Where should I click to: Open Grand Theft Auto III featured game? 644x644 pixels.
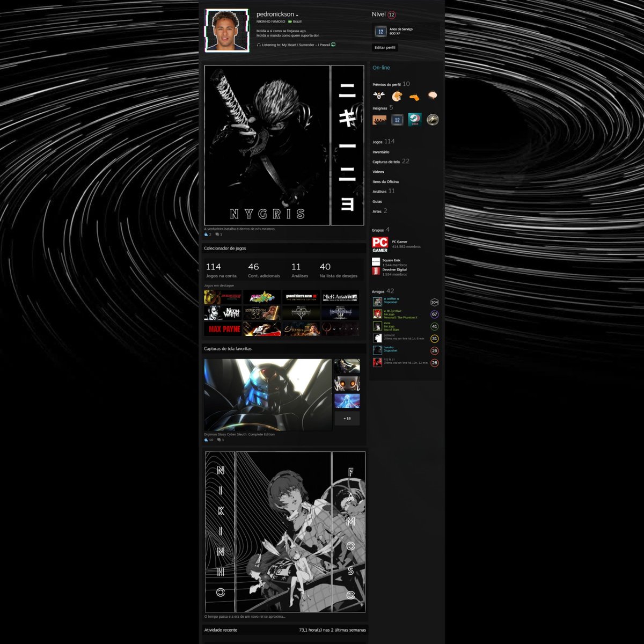tap(301, 297)
